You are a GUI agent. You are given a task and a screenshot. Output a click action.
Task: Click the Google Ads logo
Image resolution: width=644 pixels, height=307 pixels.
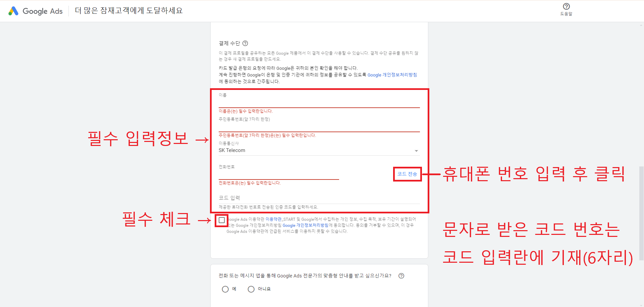[35, 11]
